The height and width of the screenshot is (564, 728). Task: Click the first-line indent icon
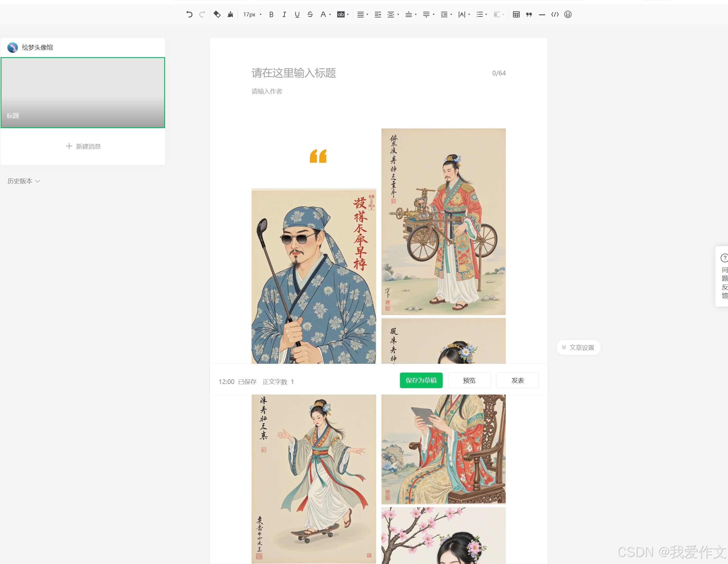(x=378, y=14)
